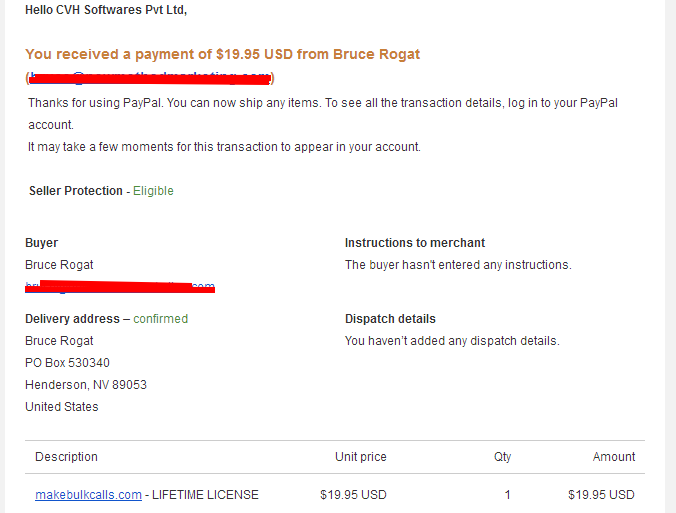Image resolution: width=676 pixels, height=513 pixels.
Task: Click the PO Box 530340 address line
Action: coord(67,363)
